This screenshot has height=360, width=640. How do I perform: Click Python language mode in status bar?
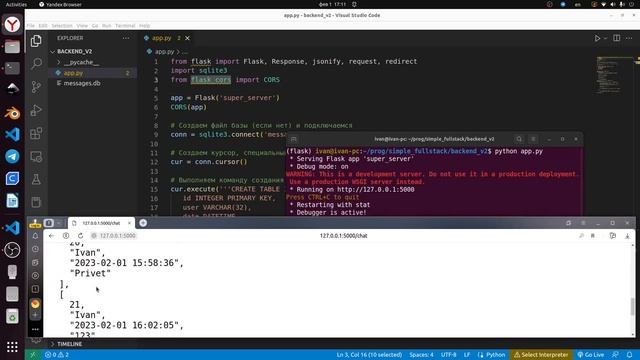click(x=491, y=355)
